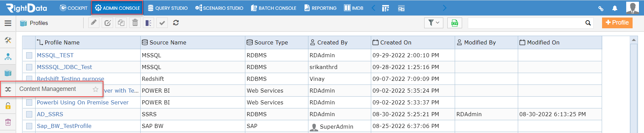The width and height of the screenshot is (644, 133).
Task: Open the AD_SSRS profile link
Action: pyautogui.click(x=50, y=114)
